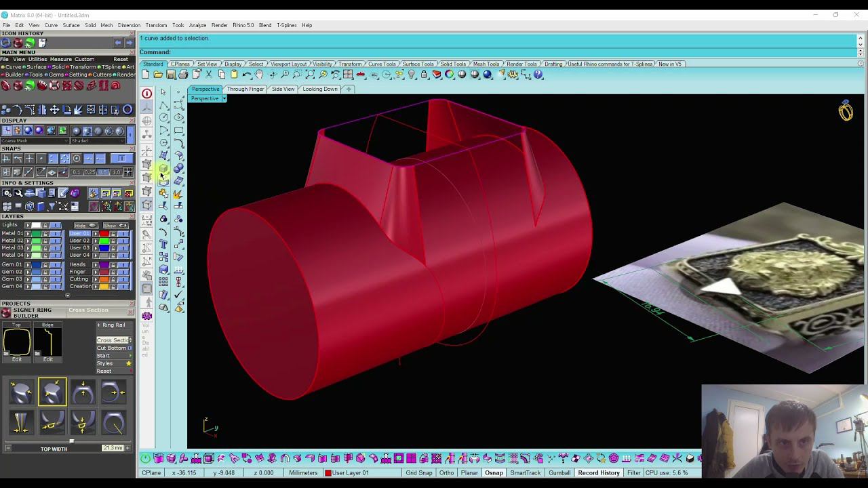This screenshot has height=488, width=868.
Task: Select the shank taper thumbnail with converging lines
Action: coord(21,423)
